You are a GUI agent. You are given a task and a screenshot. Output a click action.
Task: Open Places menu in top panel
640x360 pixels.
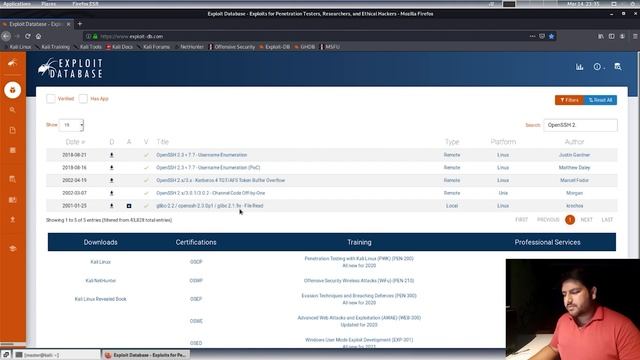pyautogui.click(x=49, y=4)
